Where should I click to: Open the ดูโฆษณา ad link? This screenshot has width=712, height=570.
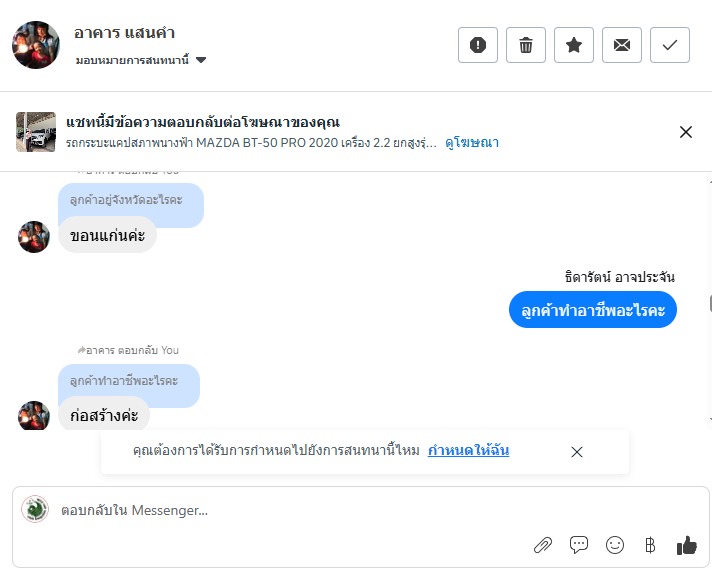coord(472,143)
